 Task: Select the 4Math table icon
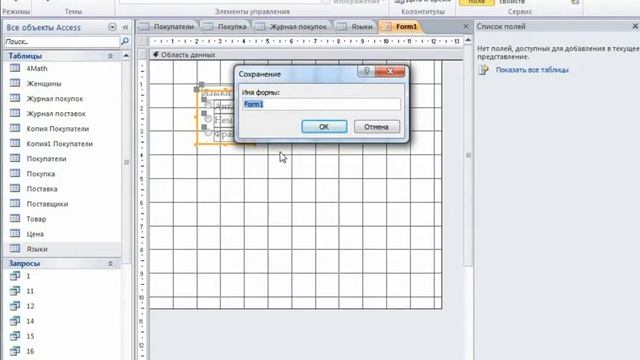[15, 68]
